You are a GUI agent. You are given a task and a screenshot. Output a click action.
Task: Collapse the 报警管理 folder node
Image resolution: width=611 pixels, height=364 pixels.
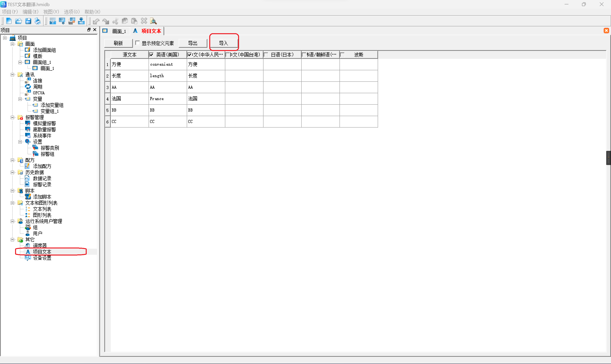12,117
